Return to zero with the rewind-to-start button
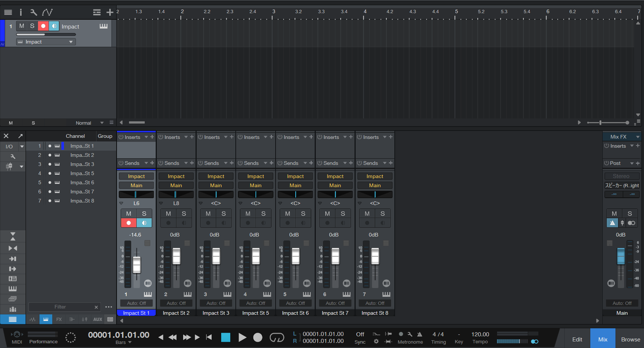Screen dimensions: 644x348 coord(209,337)
